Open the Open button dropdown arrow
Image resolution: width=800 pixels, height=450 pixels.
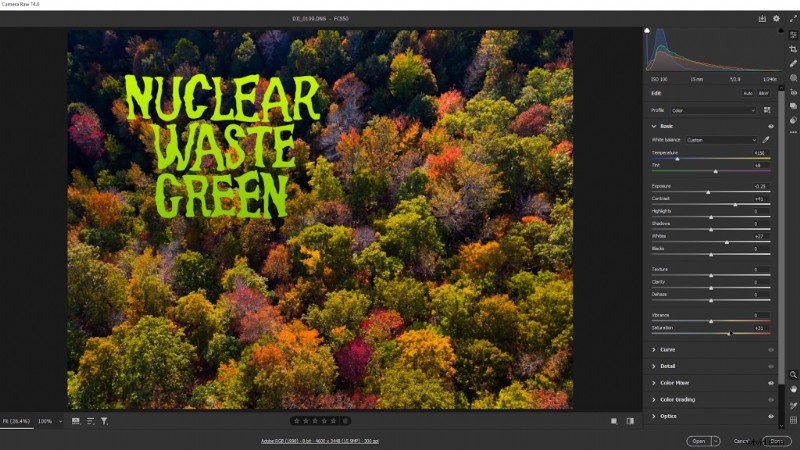click(716, 441)
